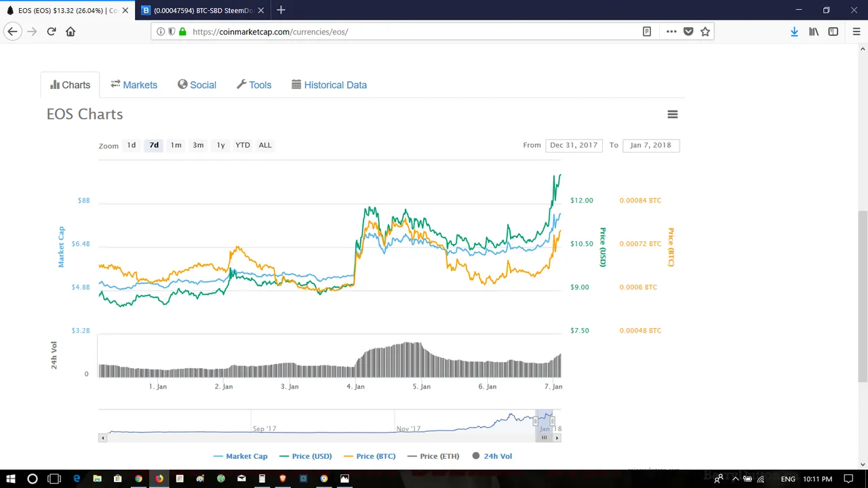The height and width of the screenshot is (488, 868).
Task: Set chart zoom to 3m
Action: (198, 145)
